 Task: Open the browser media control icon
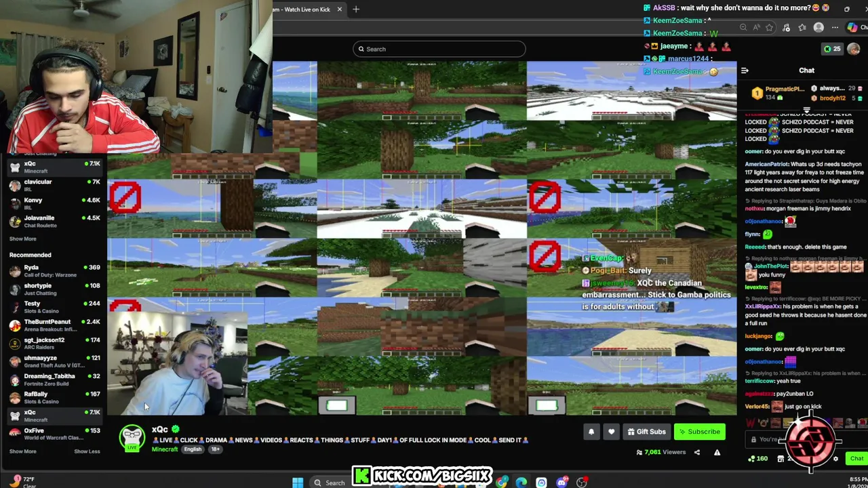tap(787, 28)
